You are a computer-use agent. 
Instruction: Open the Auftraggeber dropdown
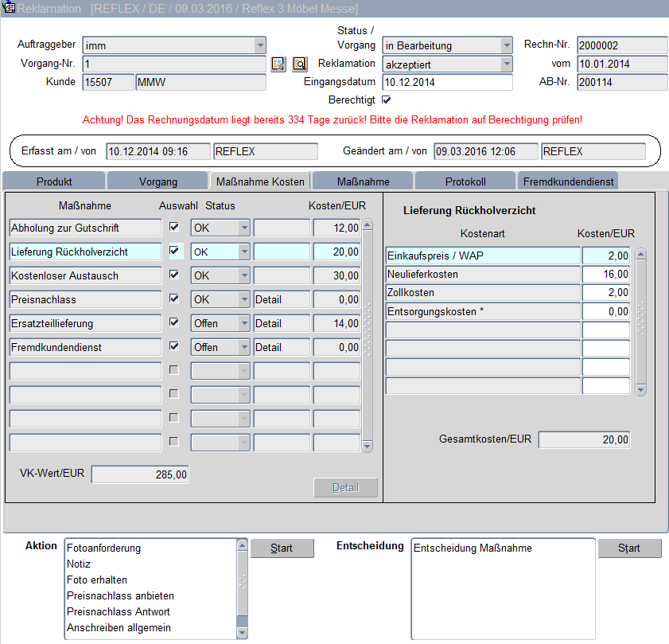259,46
